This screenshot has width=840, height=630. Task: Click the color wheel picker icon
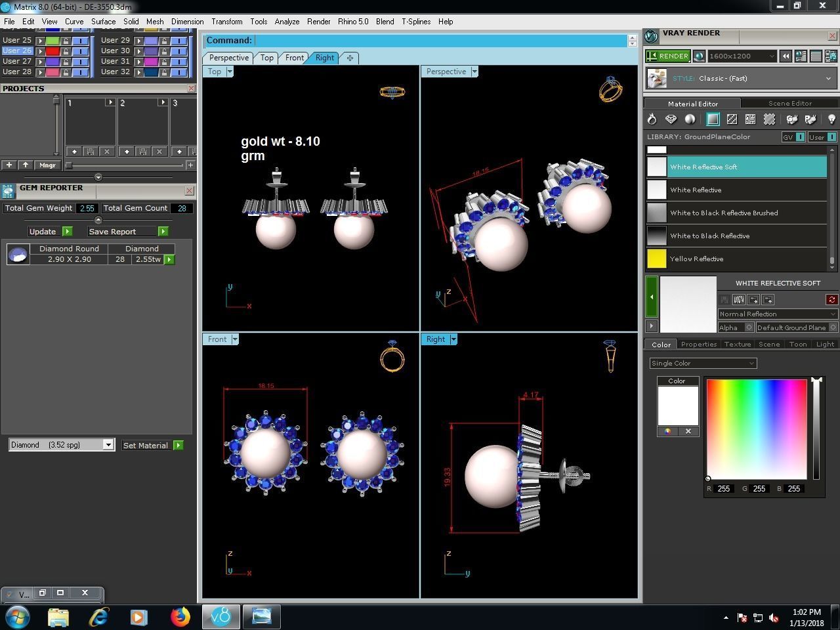coord(667,432)
